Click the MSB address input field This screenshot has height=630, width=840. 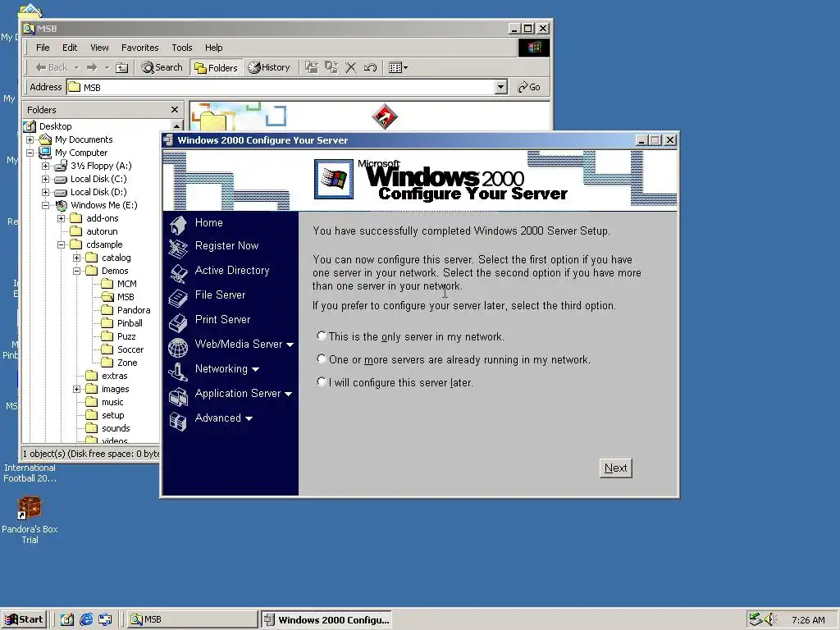pyautogui.click(x=281, y=87)
